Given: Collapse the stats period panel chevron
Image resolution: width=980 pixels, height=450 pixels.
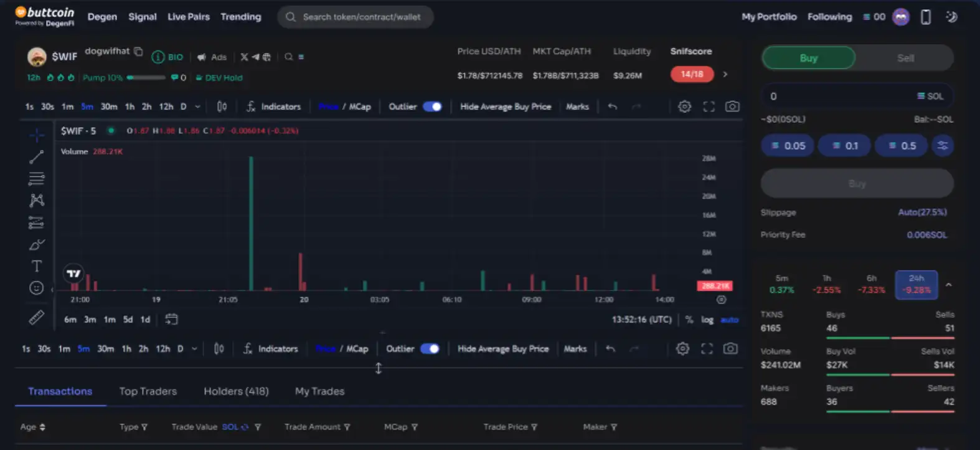Looking at the screenshot, I should click(948, 285).
